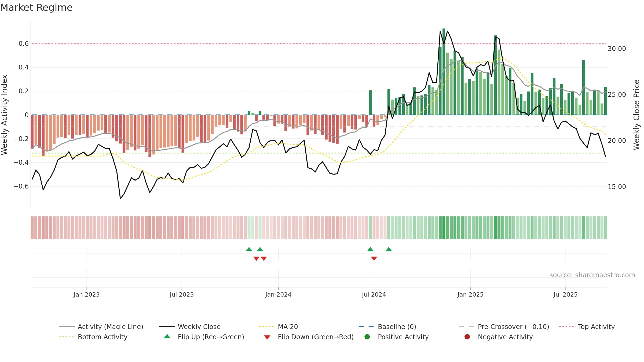Click the Jul 2024 axis label
Screen dimensions: 644x362
coord(374,294)
